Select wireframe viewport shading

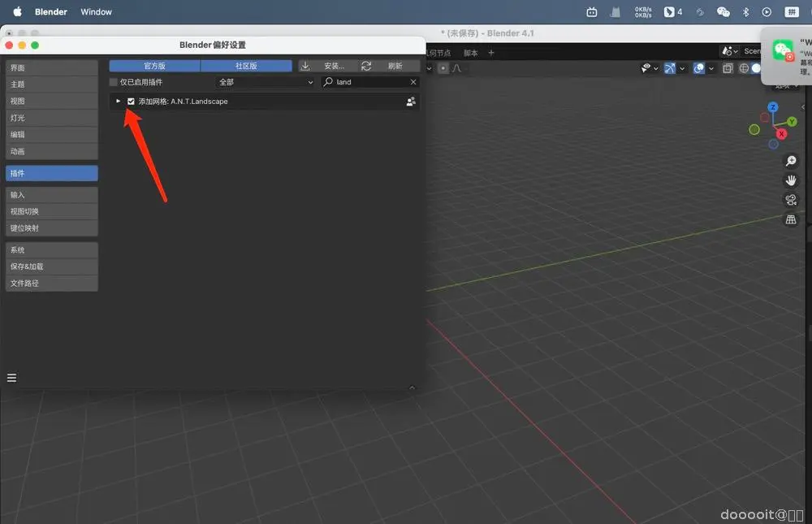(744, 68)
